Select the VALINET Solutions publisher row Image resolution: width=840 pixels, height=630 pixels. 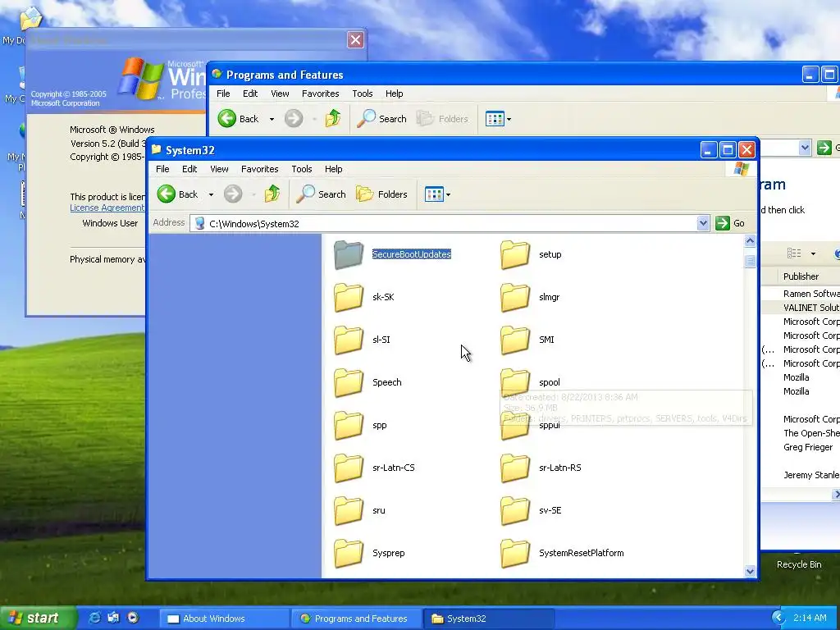coord(801,308)
